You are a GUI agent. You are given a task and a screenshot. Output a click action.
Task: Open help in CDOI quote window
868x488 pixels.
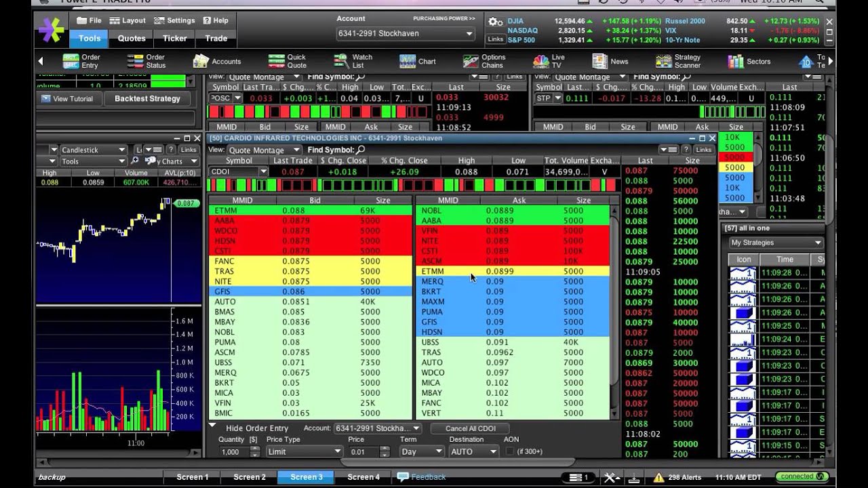point(687,150)
